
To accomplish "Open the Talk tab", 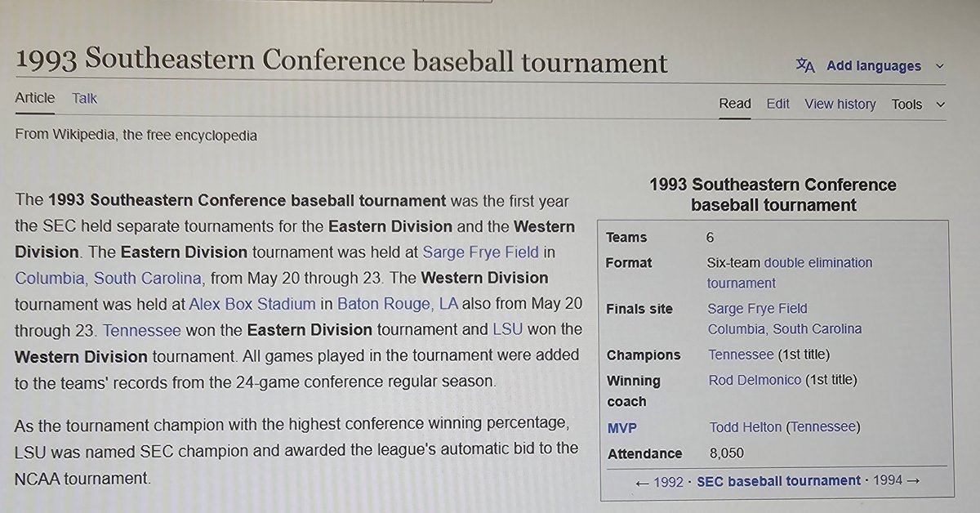I will pos(84,98).
